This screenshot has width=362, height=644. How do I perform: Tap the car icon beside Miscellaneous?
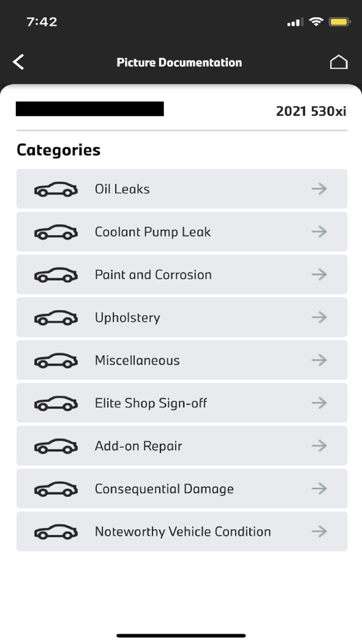[56, 360]
